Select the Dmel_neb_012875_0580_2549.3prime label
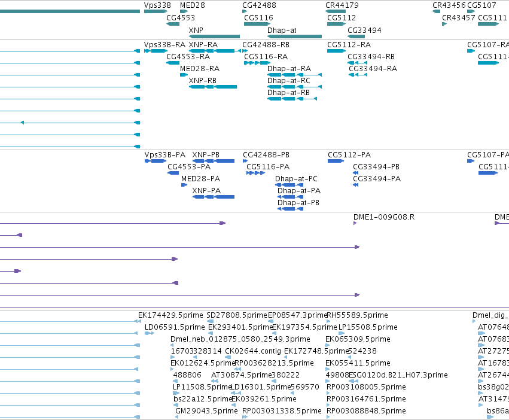509x420 pixels. [240, 339]
